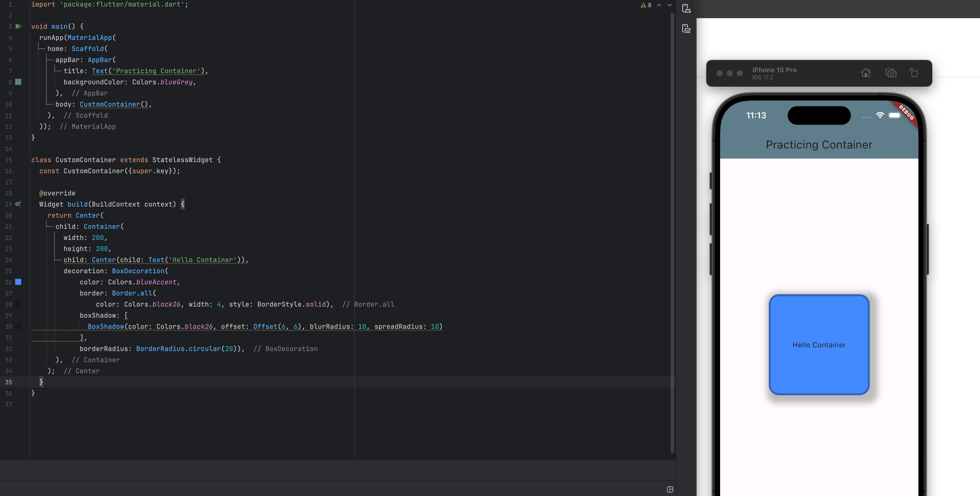Click the editor vertical scrollbar

(x=672, y=228)
